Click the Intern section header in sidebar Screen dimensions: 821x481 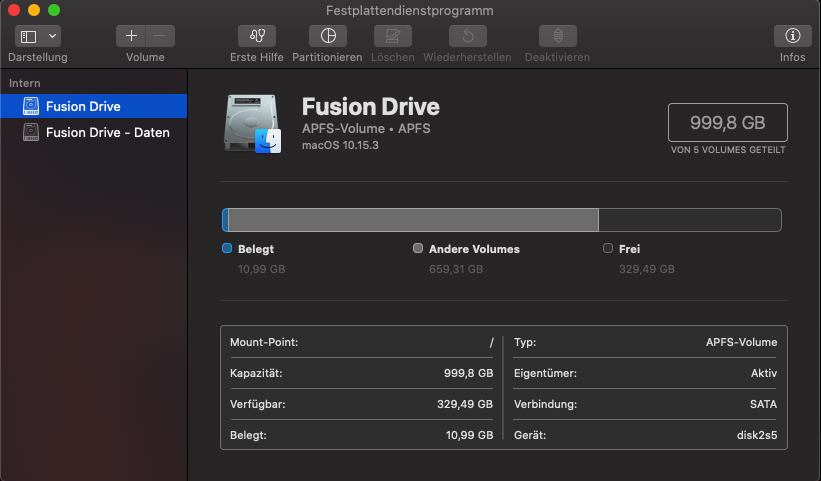25,83
